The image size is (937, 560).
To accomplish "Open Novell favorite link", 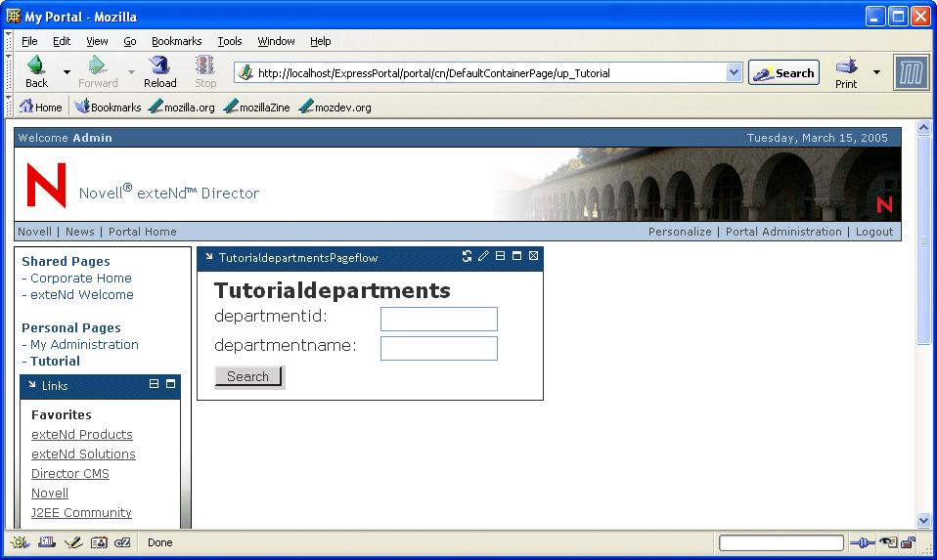I will click(50, 494).
